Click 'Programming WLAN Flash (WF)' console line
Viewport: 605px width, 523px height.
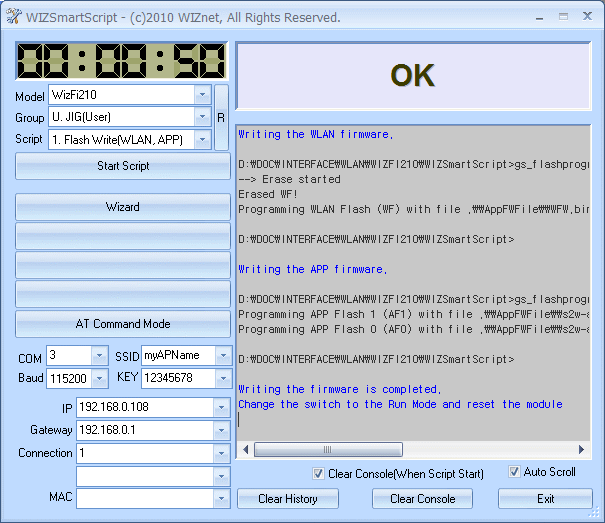(x=414, y=209)
